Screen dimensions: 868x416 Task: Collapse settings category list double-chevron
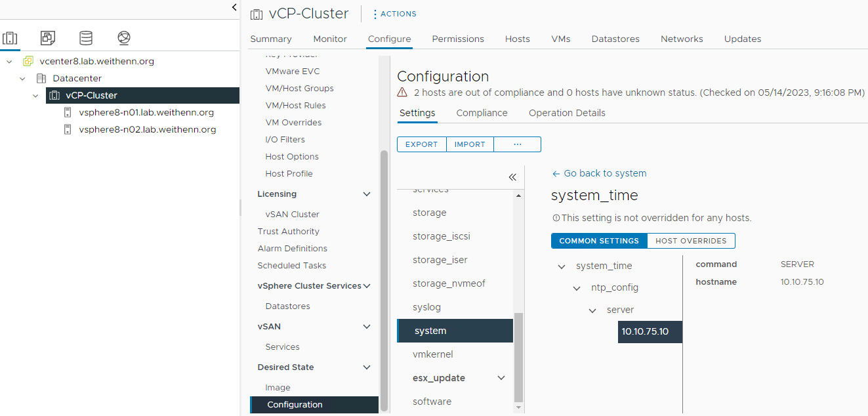tap(512, 177)
